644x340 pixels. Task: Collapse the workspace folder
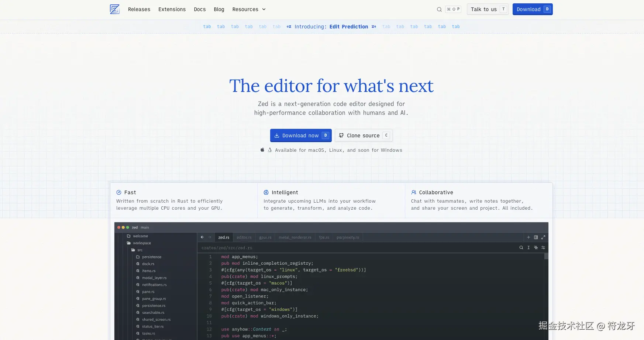[x=139, y=243]
